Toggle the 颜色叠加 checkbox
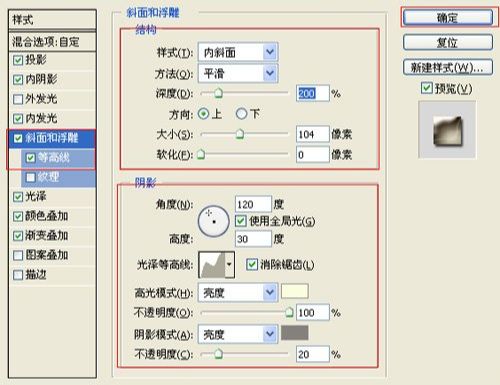The width and height of the screenshot is (500, 385). click(18, 217)
